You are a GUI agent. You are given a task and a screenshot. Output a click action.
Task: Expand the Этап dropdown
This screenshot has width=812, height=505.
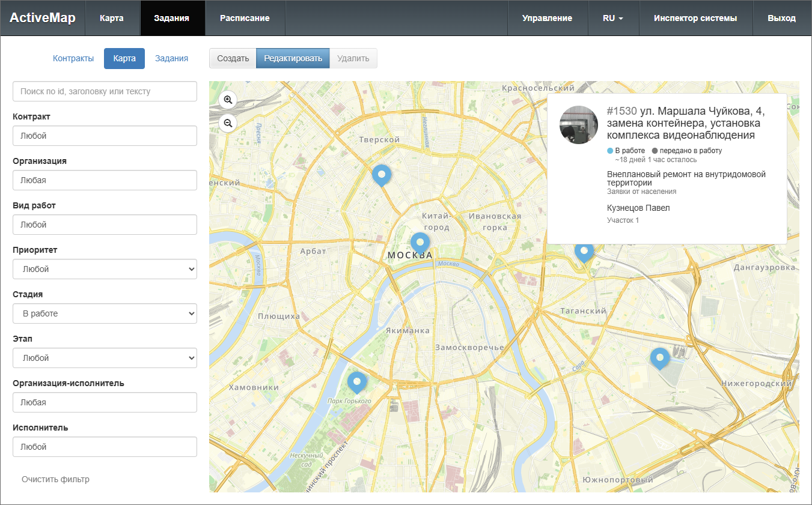point(105,358)
